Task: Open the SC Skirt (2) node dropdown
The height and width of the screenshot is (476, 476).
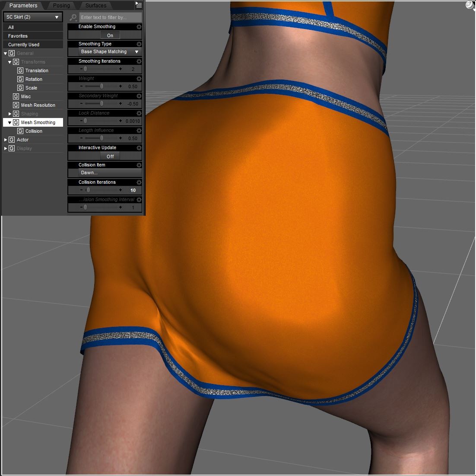Action: pos(33,17)
